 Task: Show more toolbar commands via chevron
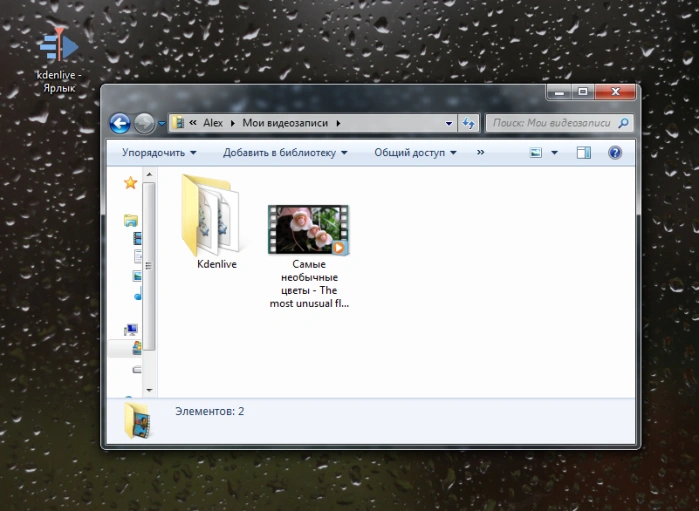480,152
